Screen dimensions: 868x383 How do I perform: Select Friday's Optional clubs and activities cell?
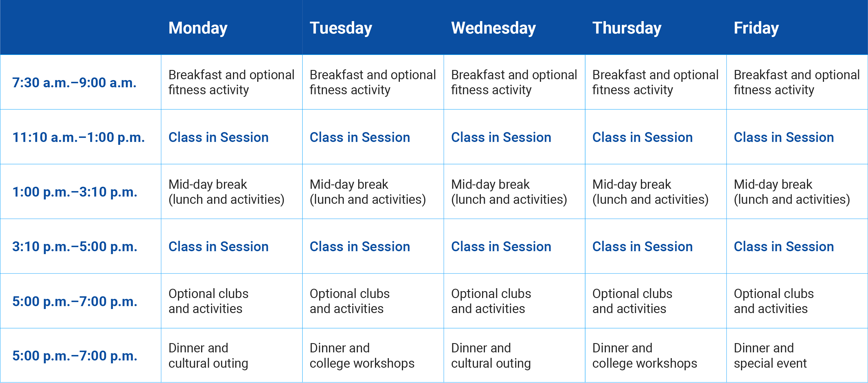pyautogui.click(x=774, y=301)
